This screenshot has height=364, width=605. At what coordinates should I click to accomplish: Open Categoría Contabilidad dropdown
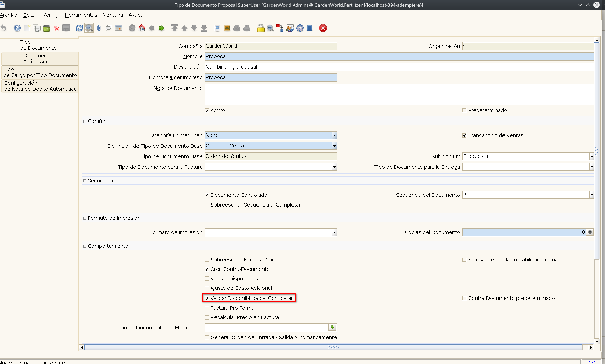[x=334, y=135]
